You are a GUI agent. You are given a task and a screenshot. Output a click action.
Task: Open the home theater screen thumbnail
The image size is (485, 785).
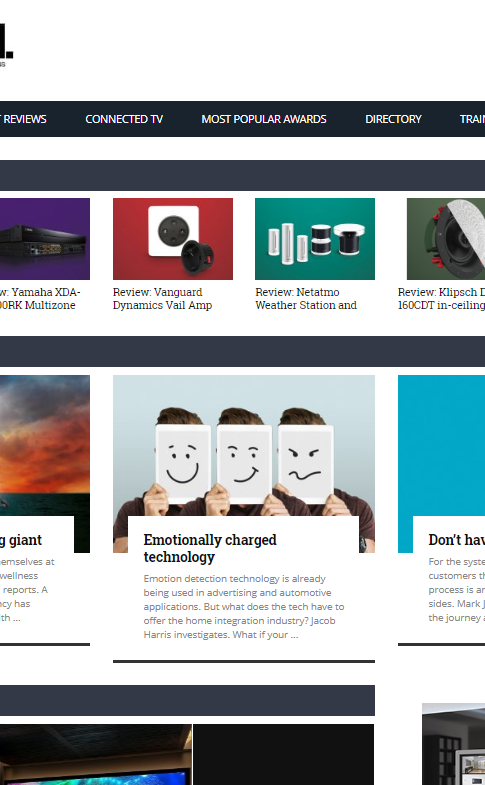(x=96, y=754)
